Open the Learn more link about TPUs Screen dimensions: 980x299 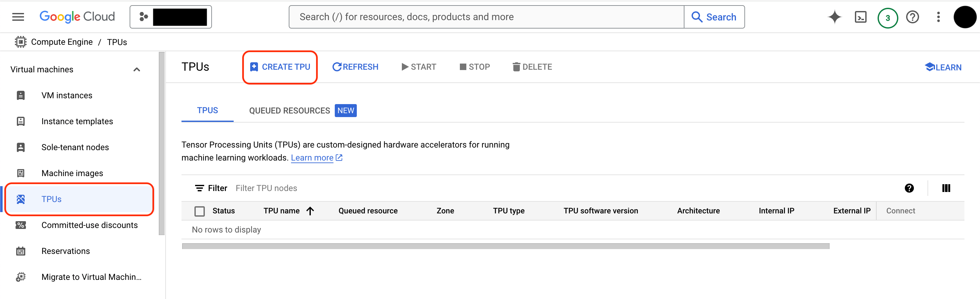click(x=312, y=157)
